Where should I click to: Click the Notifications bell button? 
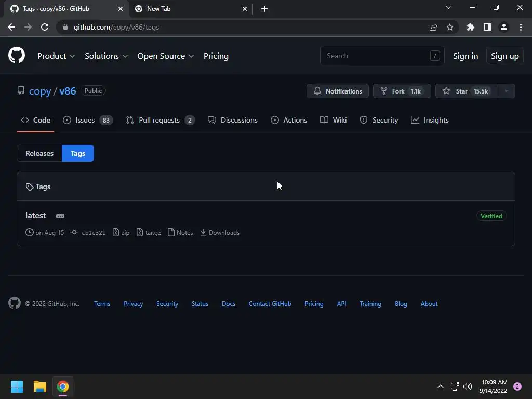click(x=338, y=91)
